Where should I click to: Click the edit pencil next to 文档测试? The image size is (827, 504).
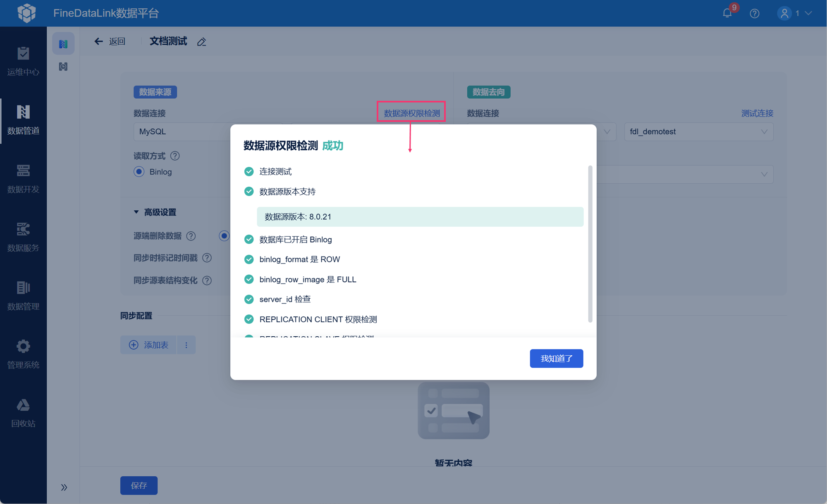tap(201, 42)
